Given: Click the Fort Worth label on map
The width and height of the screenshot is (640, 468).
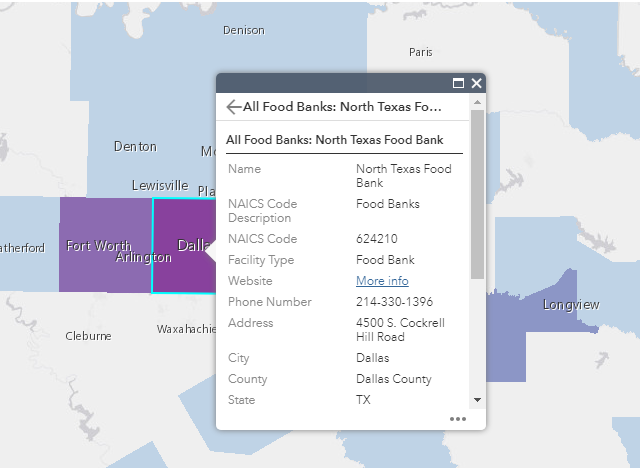Looking at the screenshot, I should pyautogui.click(x=99, y=246).
